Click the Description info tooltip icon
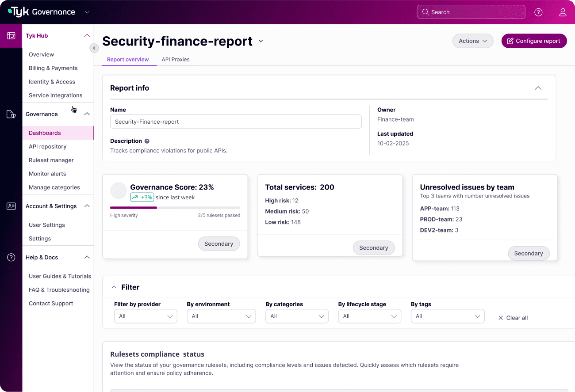 pos(147,141)
